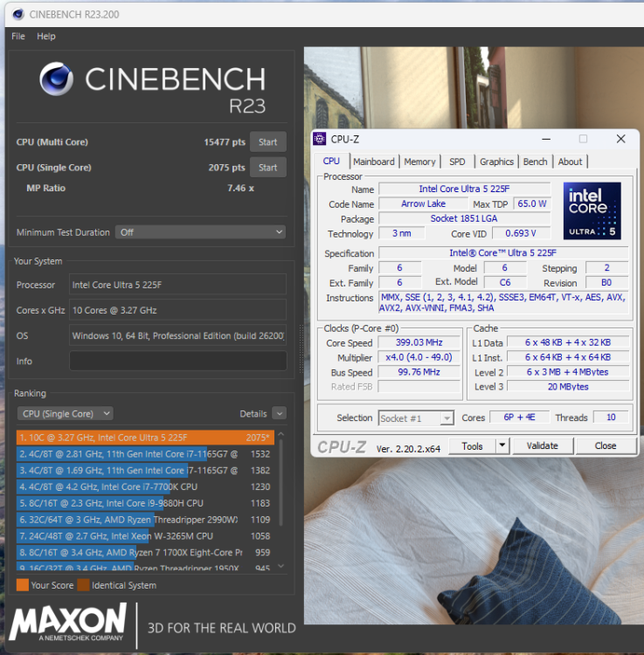Click the Multiplier value x4.0
Screen dimensions: 644x655
coord(419,357)
